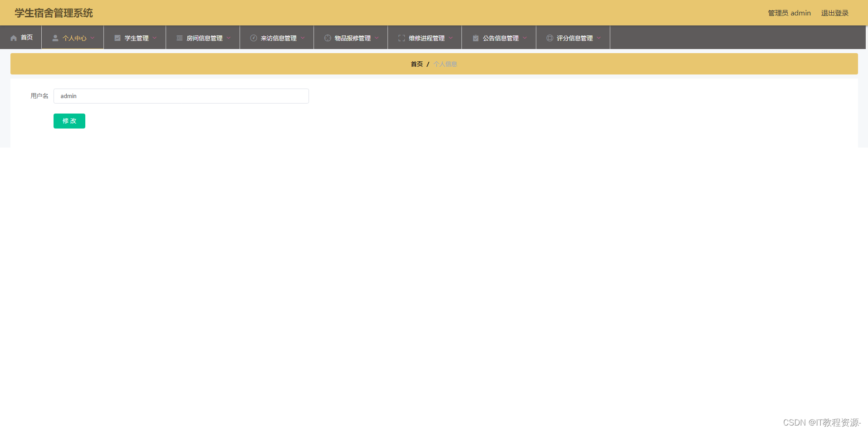This screenshot has width=868, height=431.
Task: Click the home icon beside 首页
Action: (x=14, y=38)
